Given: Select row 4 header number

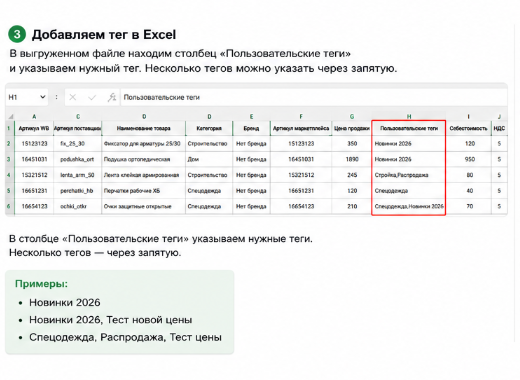Looking at the screenshot, I should [9, 175].
